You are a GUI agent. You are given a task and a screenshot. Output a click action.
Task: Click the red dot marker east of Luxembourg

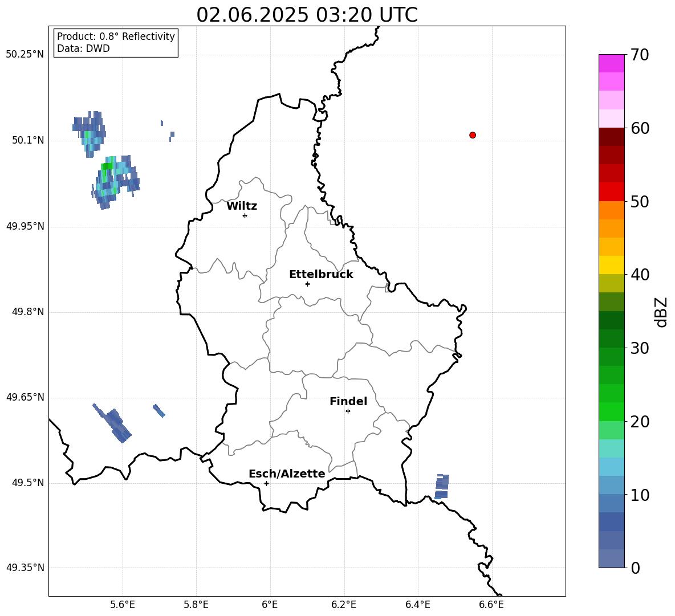[x=473, y=135]
